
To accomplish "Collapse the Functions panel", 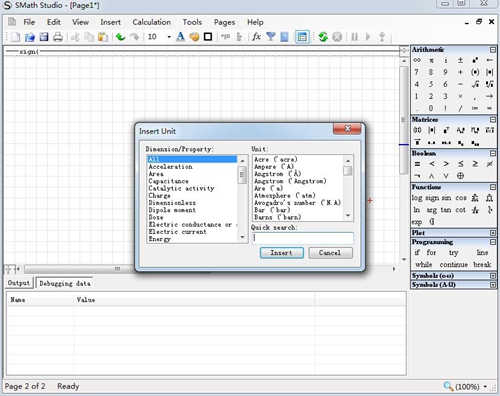I will (493, 187).
